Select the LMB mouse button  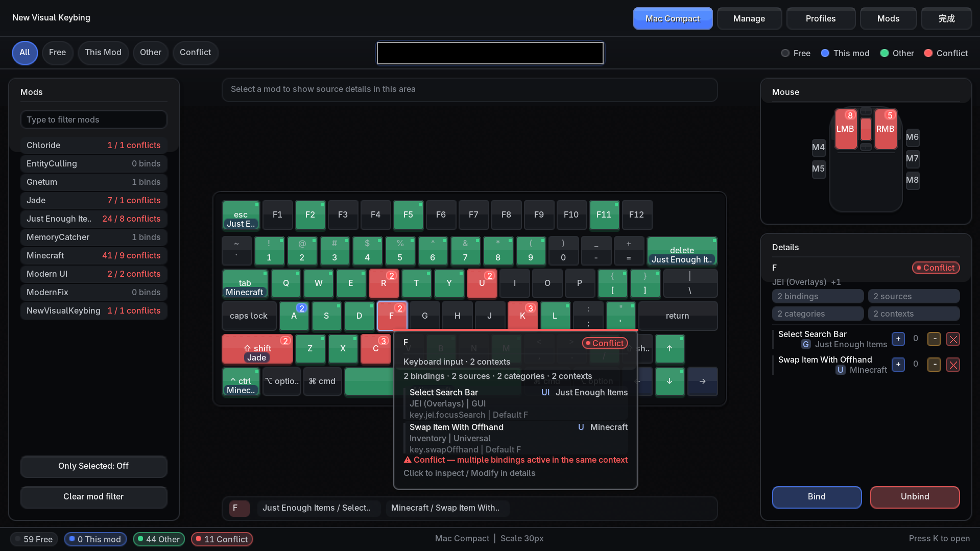pyautogui.click(x=846, y=129)
